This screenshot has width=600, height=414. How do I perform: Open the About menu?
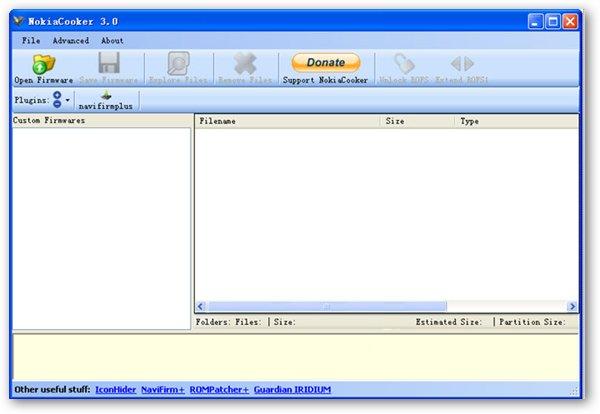point(112,40)
